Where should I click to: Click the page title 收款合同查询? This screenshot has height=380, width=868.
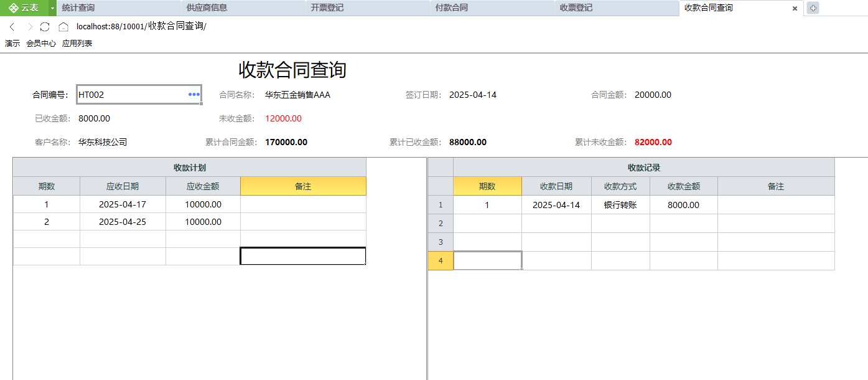click(292, 70)
